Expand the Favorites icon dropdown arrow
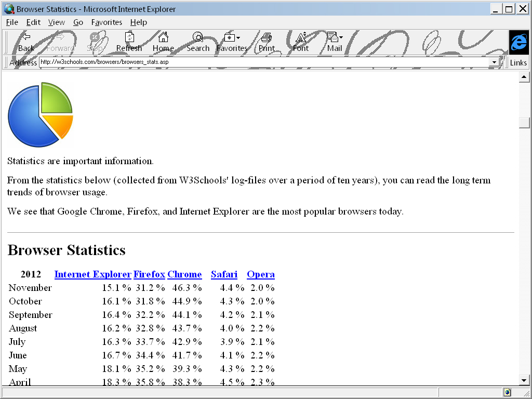Viewport: 532px width, 399px height. pos(238,36)
